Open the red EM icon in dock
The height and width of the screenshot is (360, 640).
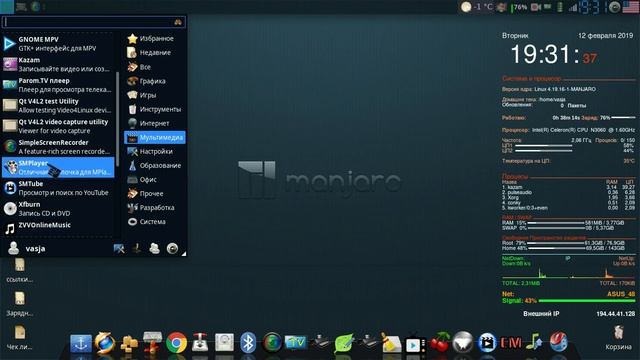[x=511, y=343]
